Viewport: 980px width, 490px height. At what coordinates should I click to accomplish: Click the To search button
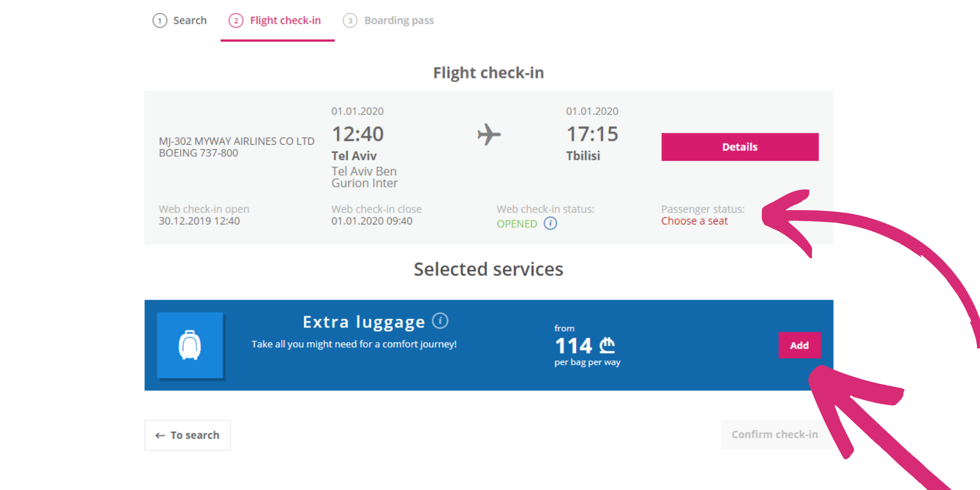pyautogui.click(x=188, y=435)
